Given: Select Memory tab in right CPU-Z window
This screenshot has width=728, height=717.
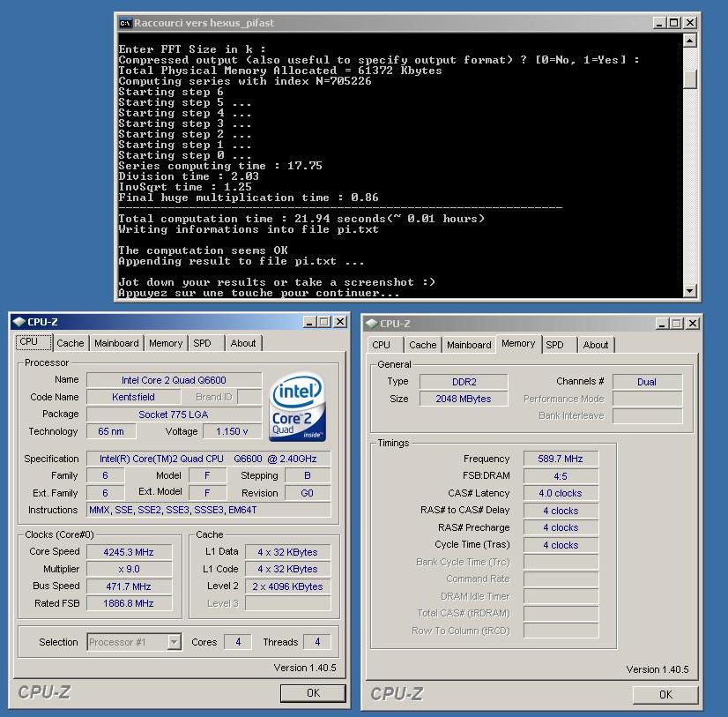Looking at the screenshot, I should 518,344.
